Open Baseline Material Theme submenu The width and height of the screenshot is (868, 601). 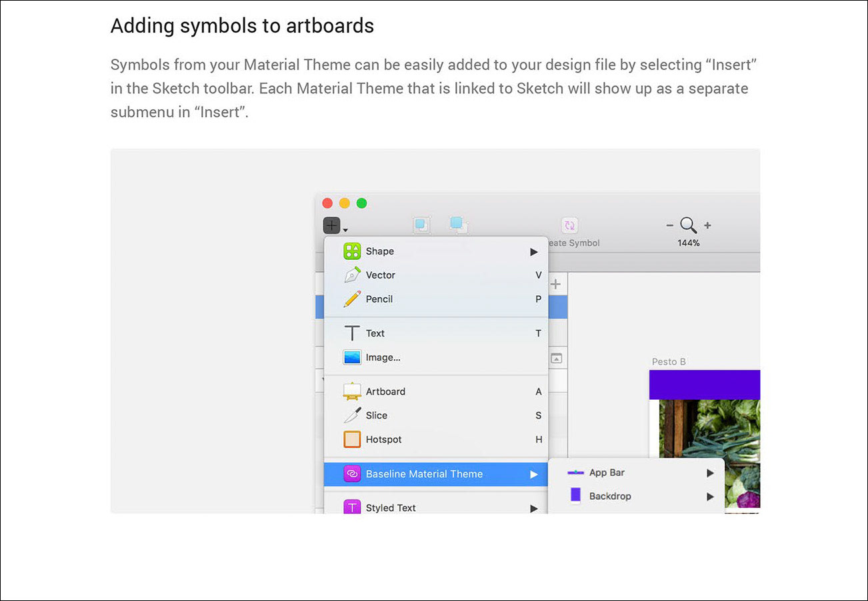tap(436, 474)
